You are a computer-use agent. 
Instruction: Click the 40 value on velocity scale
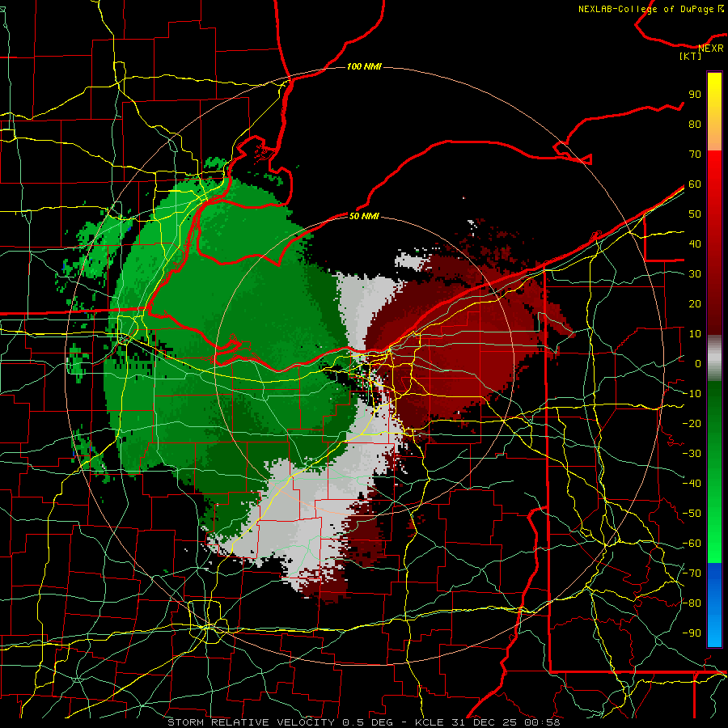pos(695,243)
